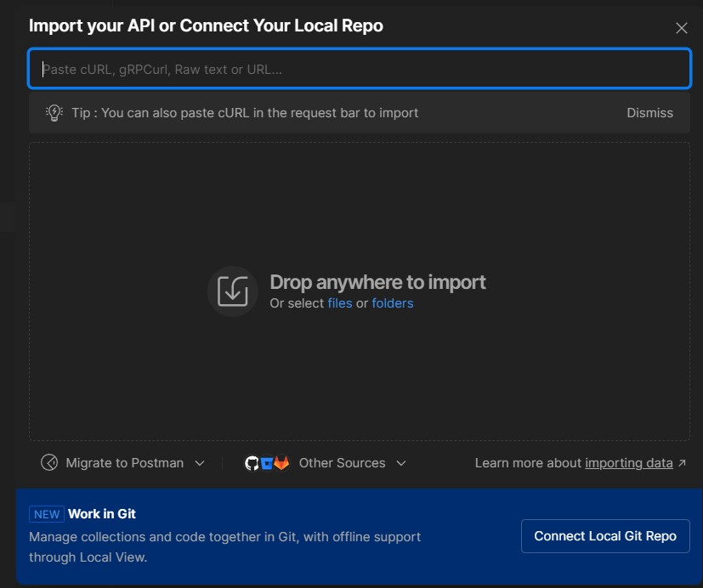Click the 'Drop anywhere to import' heading
This screenshot has height=588, width=703.
[x=377, y=282]
